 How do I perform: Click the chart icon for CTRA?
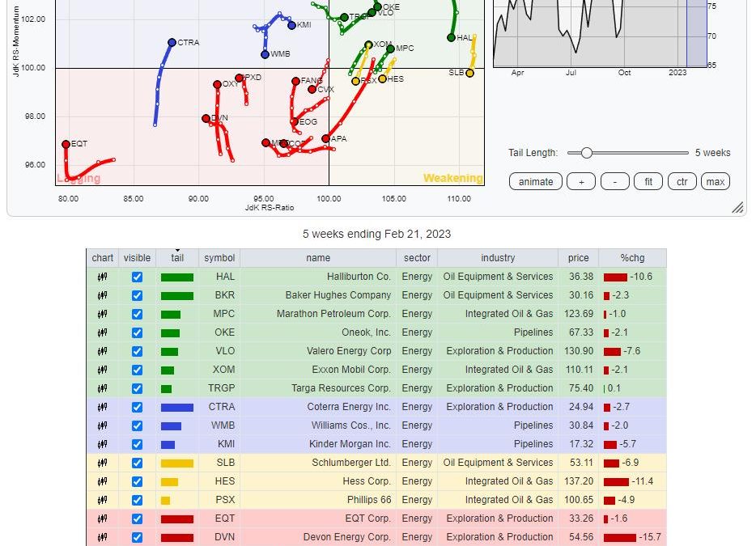point(102,407)
